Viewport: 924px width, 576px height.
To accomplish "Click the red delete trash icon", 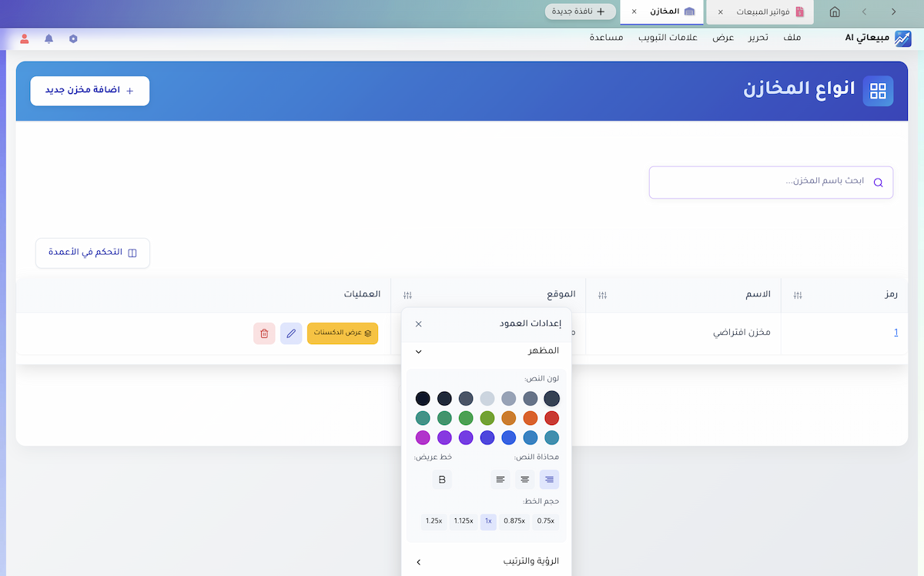I will tap(264, 333).
